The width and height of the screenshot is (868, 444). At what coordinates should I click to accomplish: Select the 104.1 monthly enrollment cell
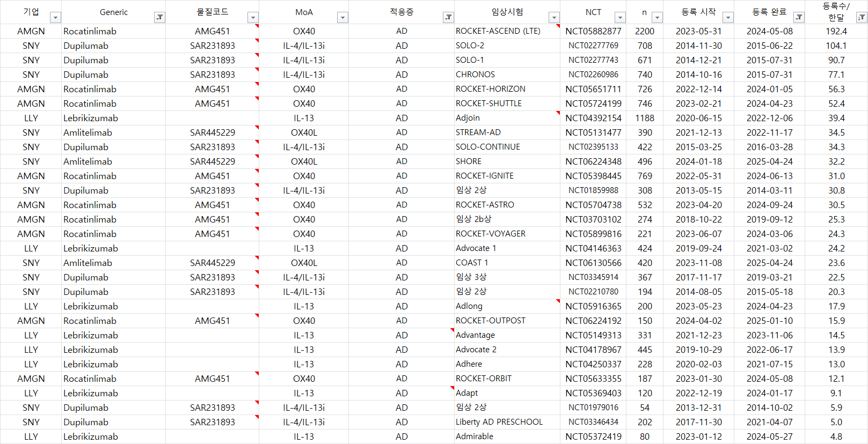point(836,46)
